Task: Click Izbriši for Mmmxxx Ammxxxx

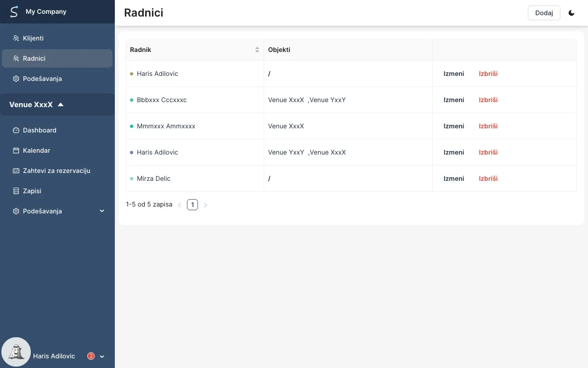Action: pos(488,126)
